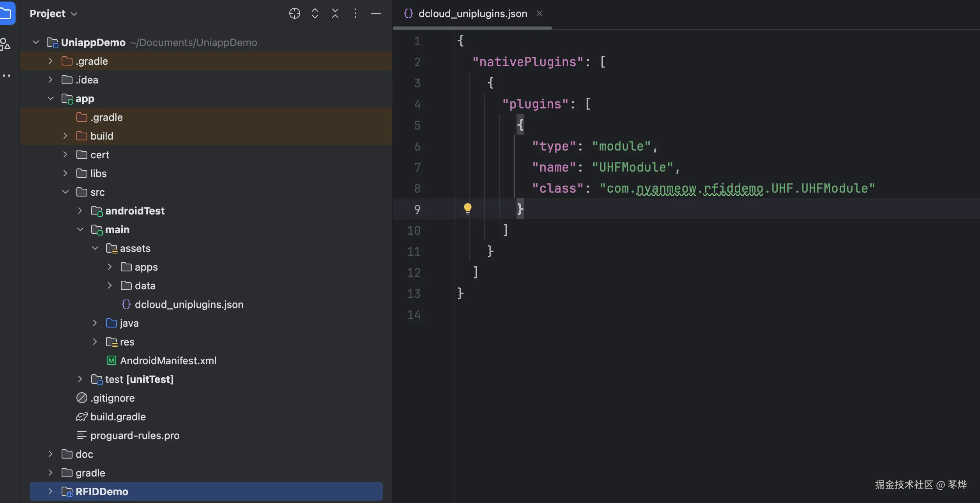Screen dimensions: 980x503
Task: Click the Expand All tree icon
Action: (x=315, y=14)
